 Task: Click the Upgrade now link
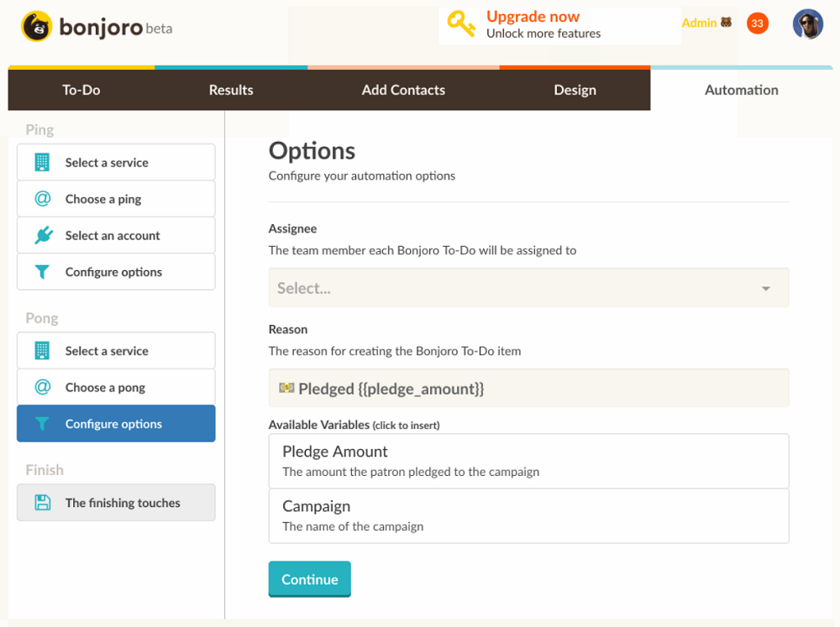point(533,17)
